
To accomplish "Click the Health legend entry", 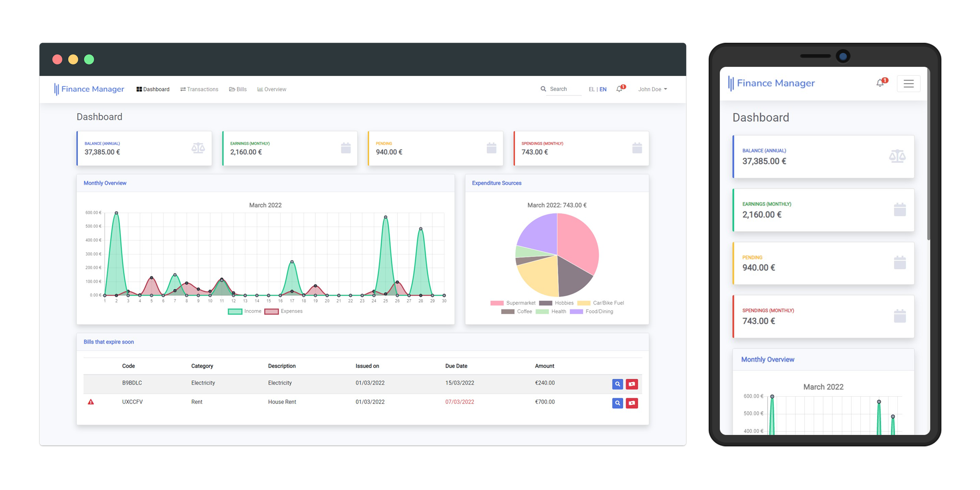I will pos(551,312).
